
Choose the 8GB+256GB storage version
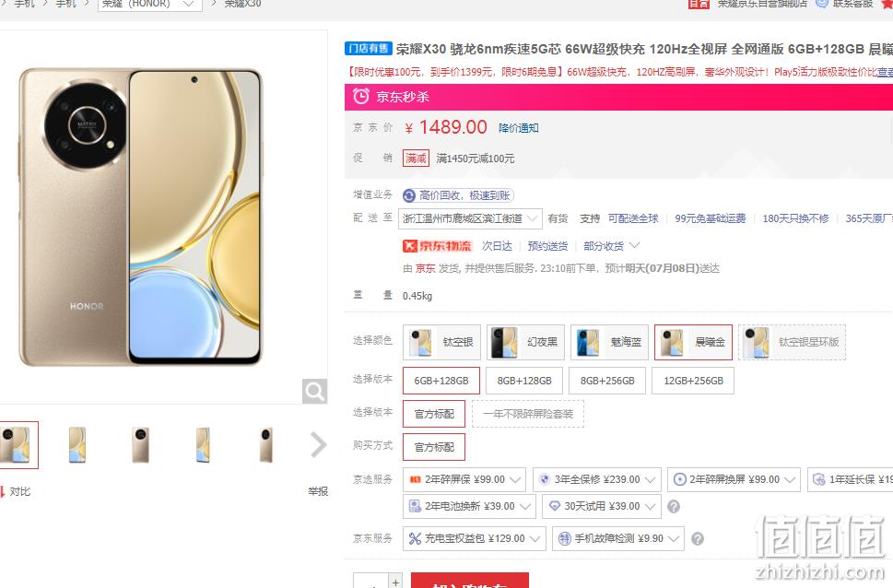pos(607,381)
